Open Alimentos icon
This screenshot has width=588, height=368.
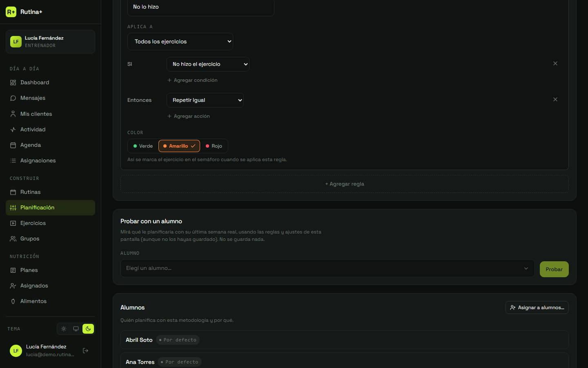point(13,301)
